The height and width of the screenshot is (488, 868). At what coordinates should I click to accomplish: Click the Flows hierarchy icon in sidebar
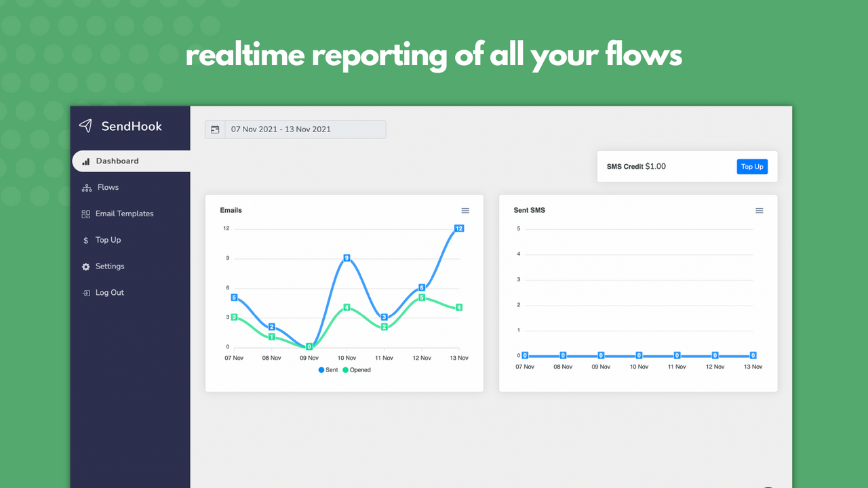86,188
